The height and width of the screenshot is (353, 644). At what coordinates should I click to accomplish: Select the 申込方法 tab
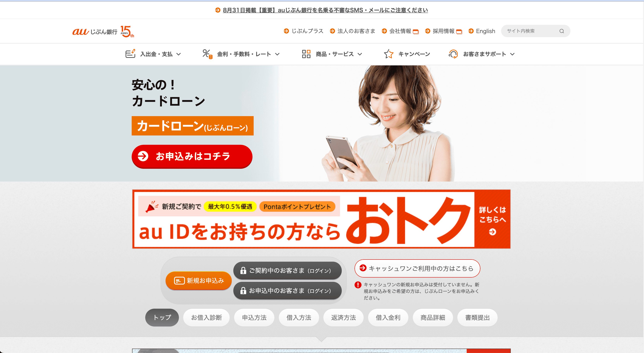coord(254,317)
